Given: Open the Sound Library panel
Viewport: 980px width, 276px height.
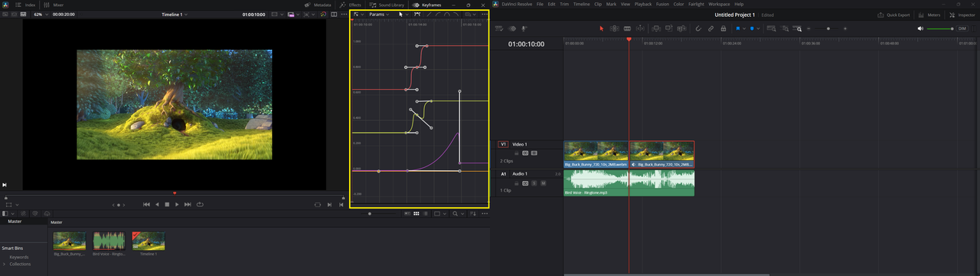Looking at the screenshot, I should click(387, 5).
